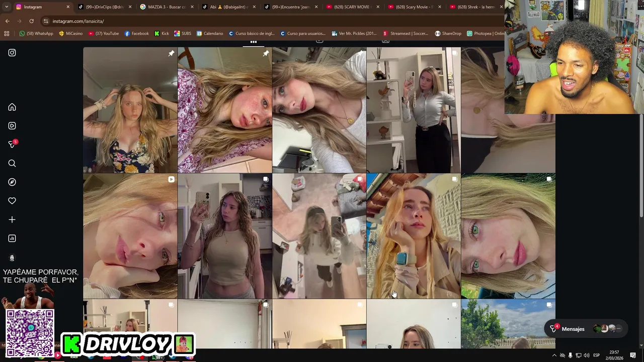Open the Windows notification center icon
The image size is (644, 362).
(633, 355)
